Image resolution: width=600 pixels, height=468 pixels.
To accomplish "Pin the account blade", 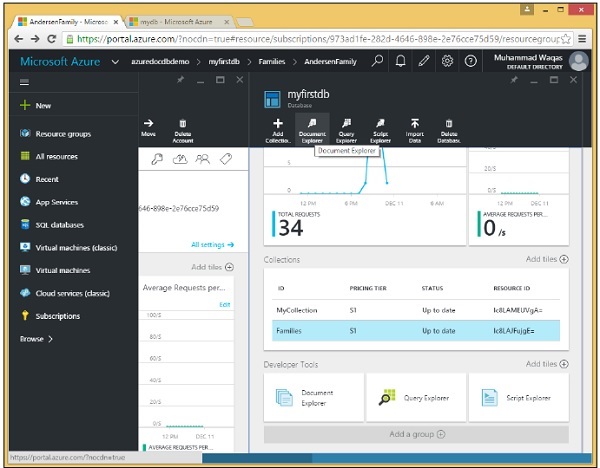I will 180,80.
